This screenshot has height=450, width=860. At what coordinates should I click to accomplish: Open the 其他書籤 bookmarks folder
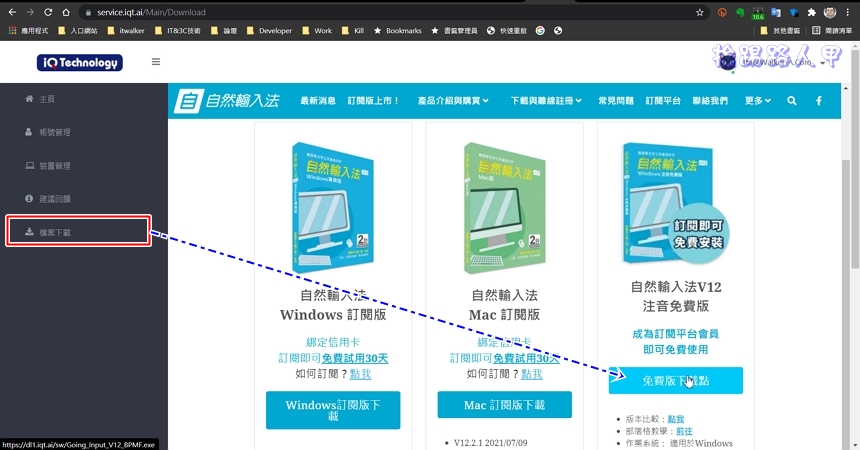pos(780,31)
